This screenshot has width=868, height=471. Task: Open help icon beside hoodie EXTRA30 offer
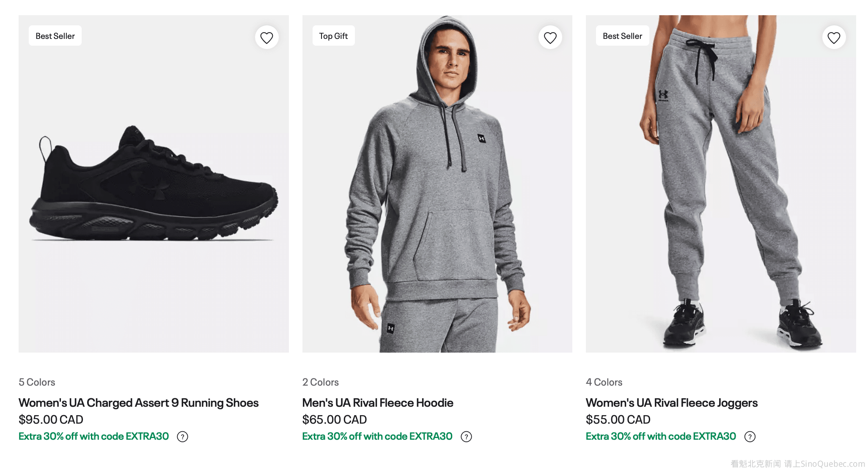(x=466, y=437)
